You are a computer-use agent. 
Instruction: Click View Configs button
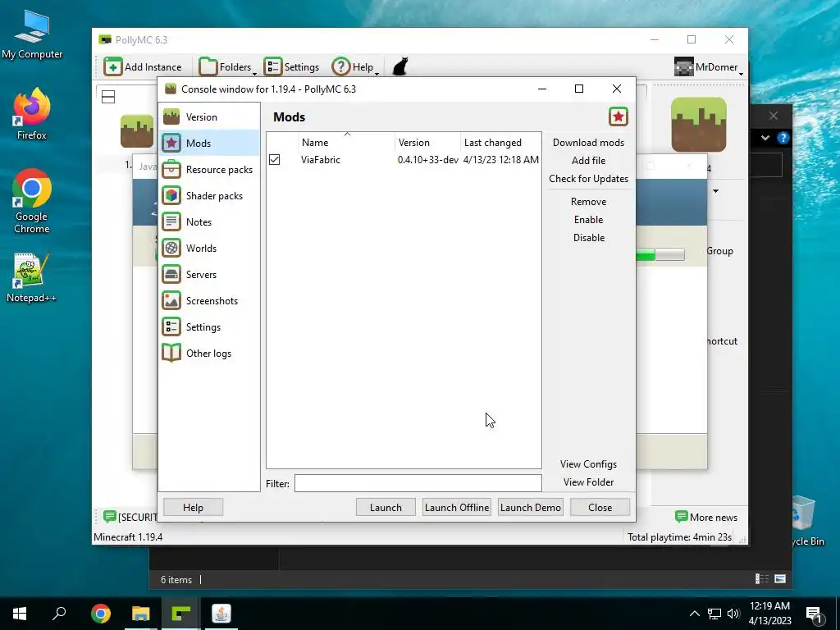(x=588, y=464)
